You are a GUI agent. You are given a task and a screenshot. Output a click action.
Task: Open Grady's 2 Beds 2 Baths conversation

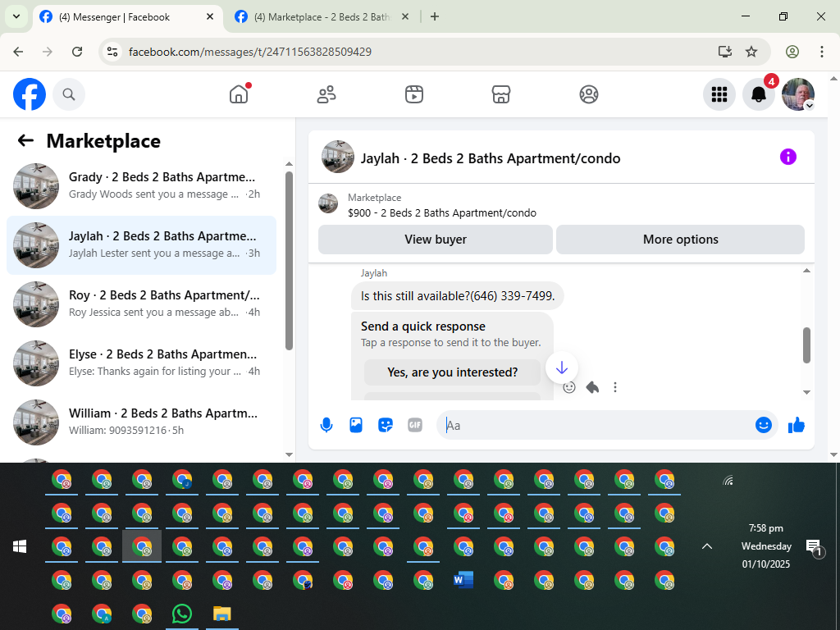pos(141,185)
